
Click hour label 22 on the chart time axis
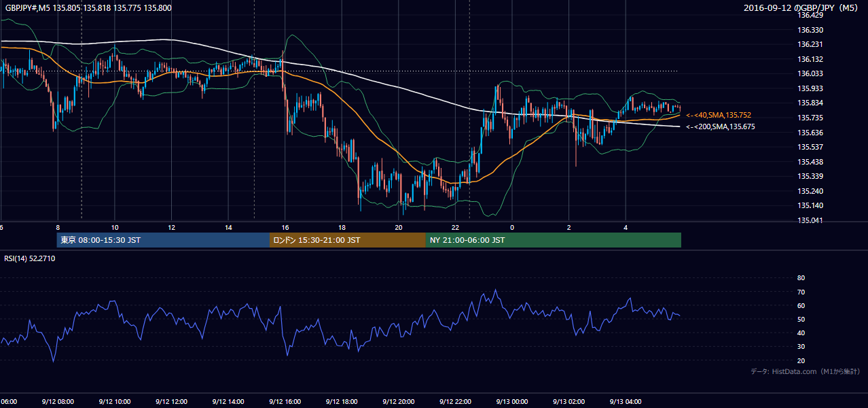pos(455,228)
